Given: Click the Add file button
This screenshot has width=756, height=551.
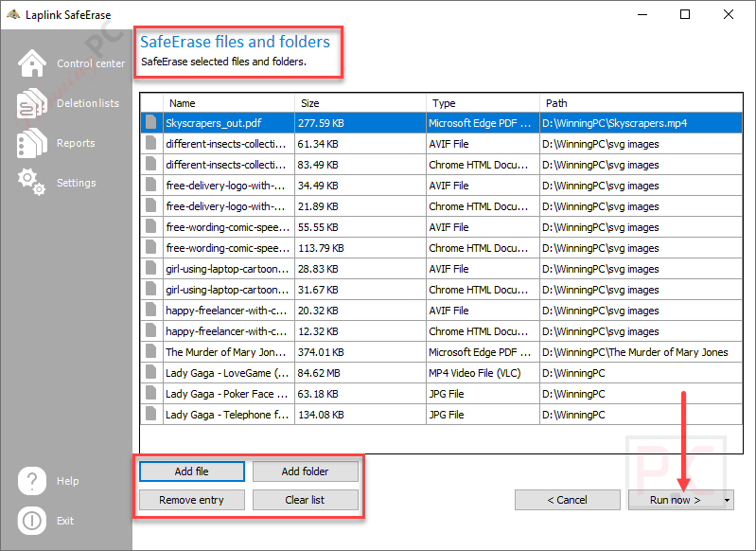Looking at the screenshot, I should (x=192, y=471).
